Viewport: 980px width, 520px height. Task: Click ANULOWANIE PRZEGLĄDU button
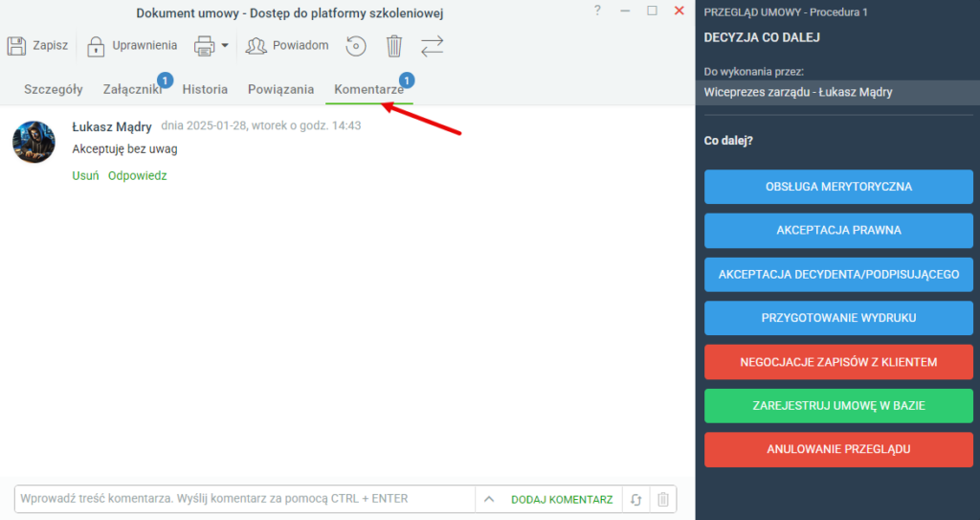(838, 449)
